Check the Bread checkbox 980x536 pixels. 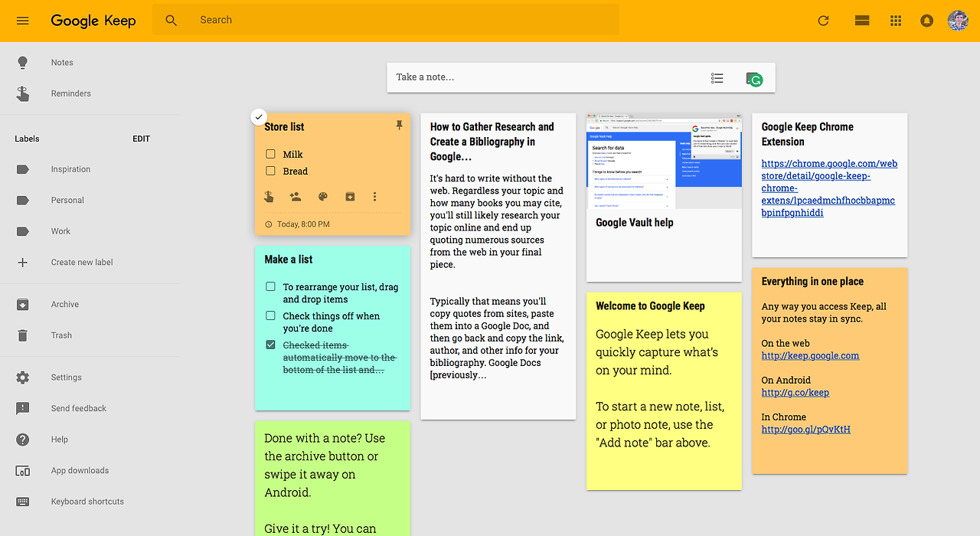[269, 171]
